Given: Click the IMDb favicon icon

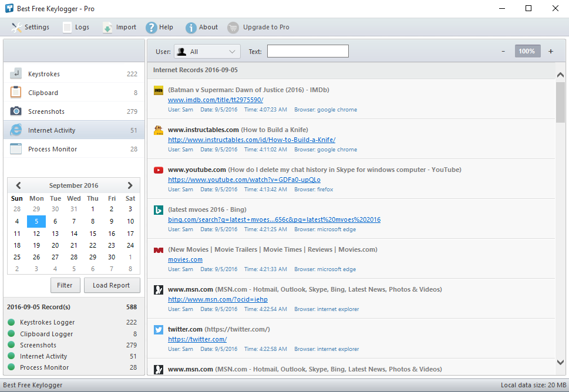Looking at the screenshot, I should [x=159, y=90].
